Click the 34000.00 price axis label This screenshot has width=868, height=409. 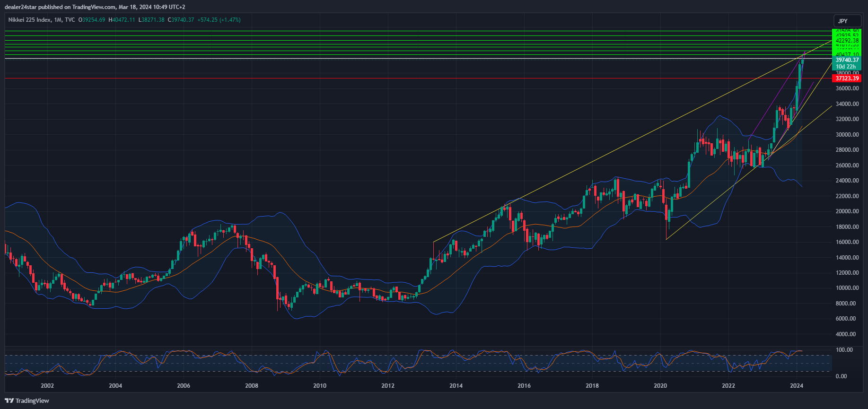pyautogui.click(x=847, y=104)
